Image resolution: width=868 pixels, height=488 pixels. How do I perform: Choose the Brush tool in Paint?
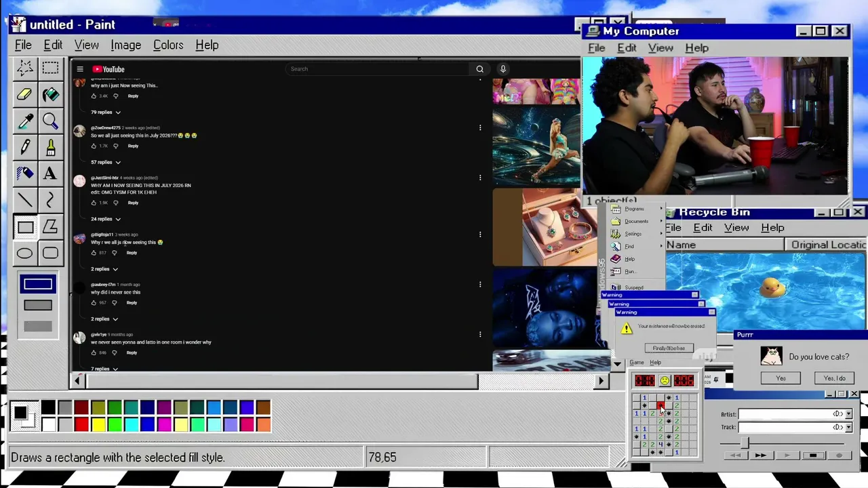[50, 147]
